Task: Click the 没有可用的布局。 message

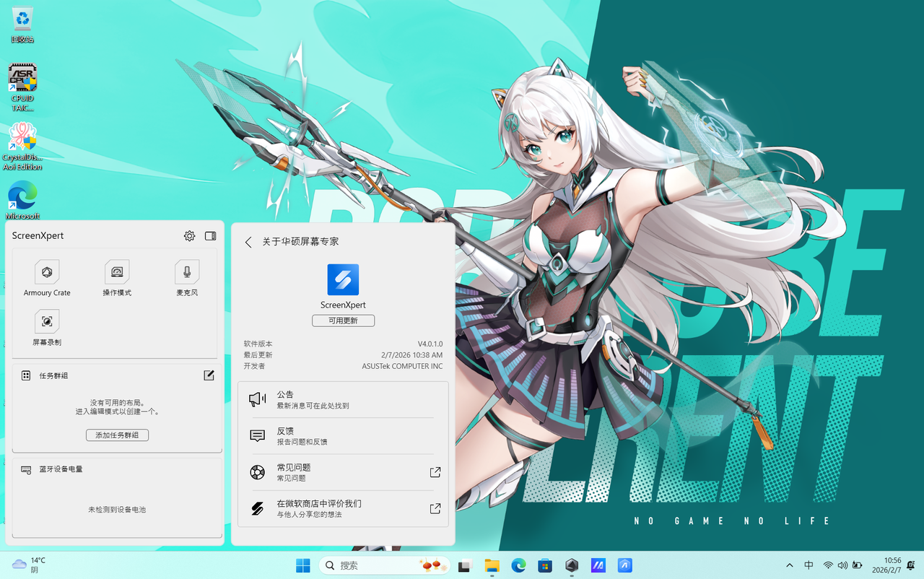Action: (x=117, y=402)
